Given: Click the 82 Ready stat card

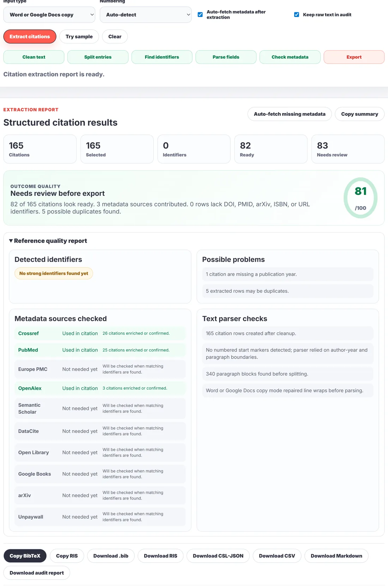Looking at the screenshot, I should click(x=271, y=149).
